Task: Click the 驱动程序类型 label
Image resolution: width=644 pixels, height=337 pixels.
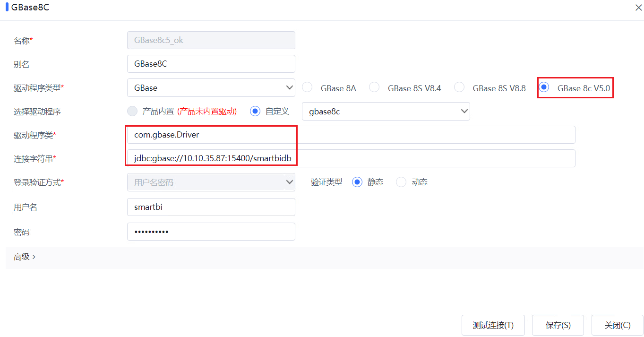Action: coord(39,88)
